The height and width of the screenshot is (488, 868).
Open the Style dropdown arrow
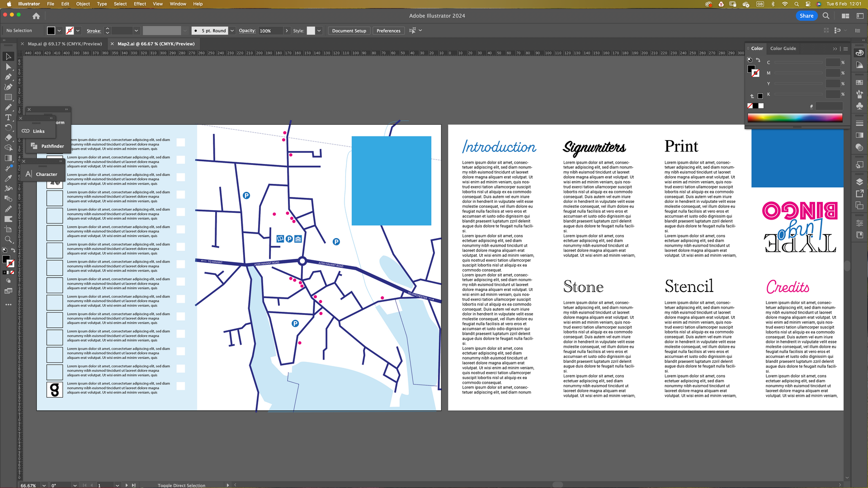pos(319,31)
